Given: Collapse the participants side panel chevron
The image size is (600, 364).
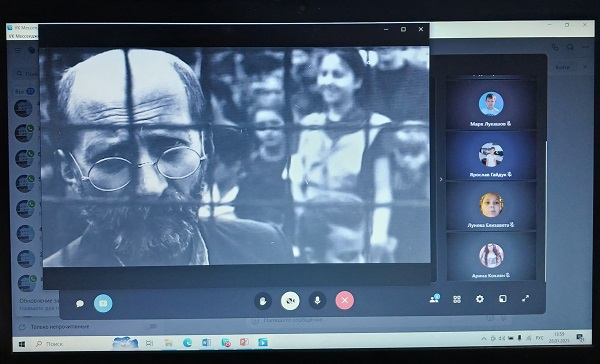Looking at the screenshot, I should point(441,179).
